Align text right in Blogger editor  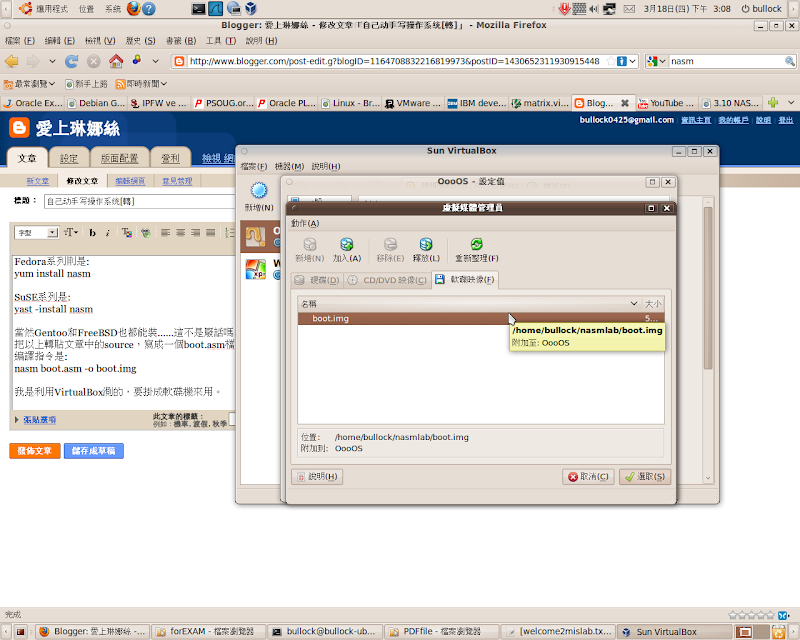coord(195,233)
